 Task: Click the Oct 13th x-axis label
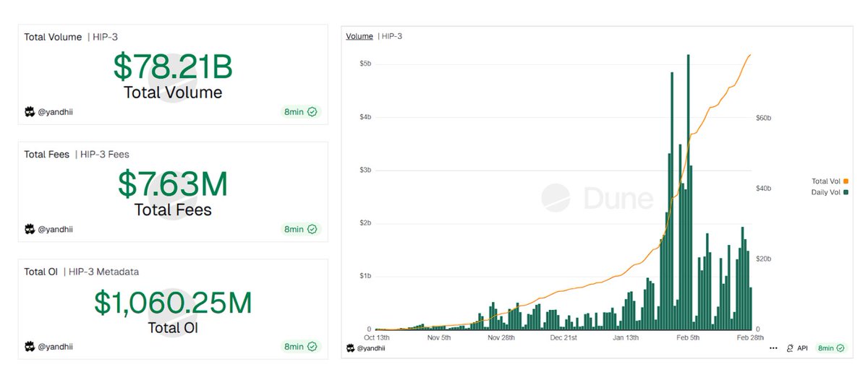[377, 337]
